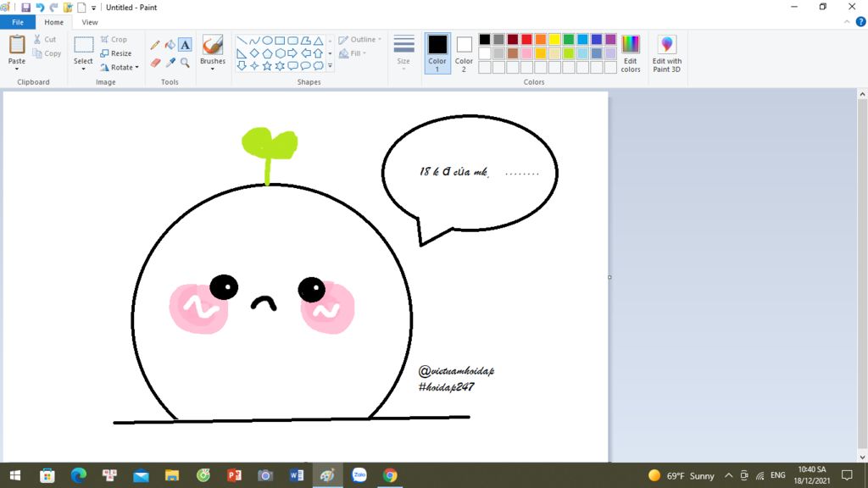
Task: Expand the Brushes dropdown arrow
Action: 213,69
